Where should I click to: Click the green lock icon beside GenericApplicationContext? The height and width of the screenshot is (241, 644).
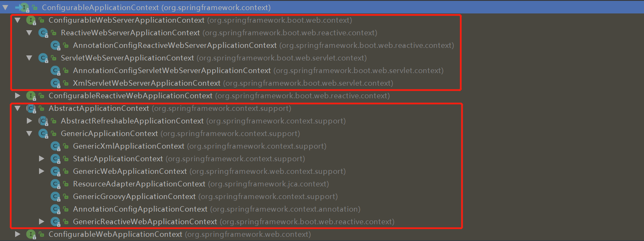click(53, 134)
